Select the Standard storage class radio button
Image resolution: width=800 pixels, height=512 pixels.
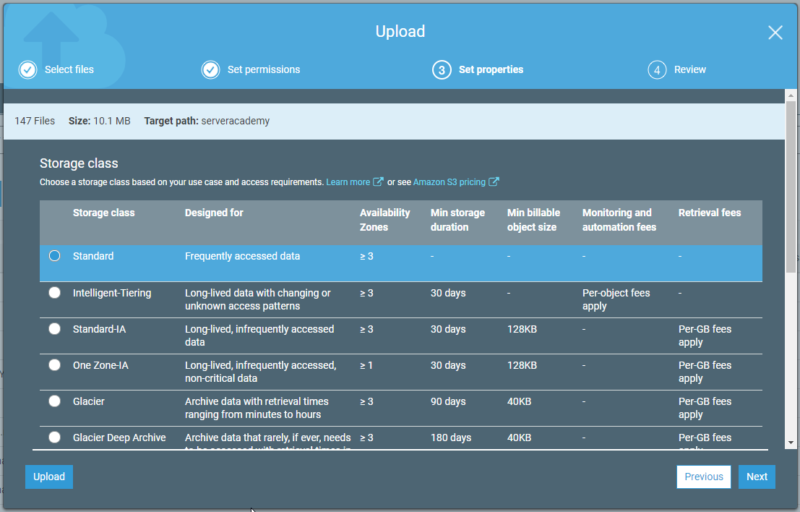(55, 256)
